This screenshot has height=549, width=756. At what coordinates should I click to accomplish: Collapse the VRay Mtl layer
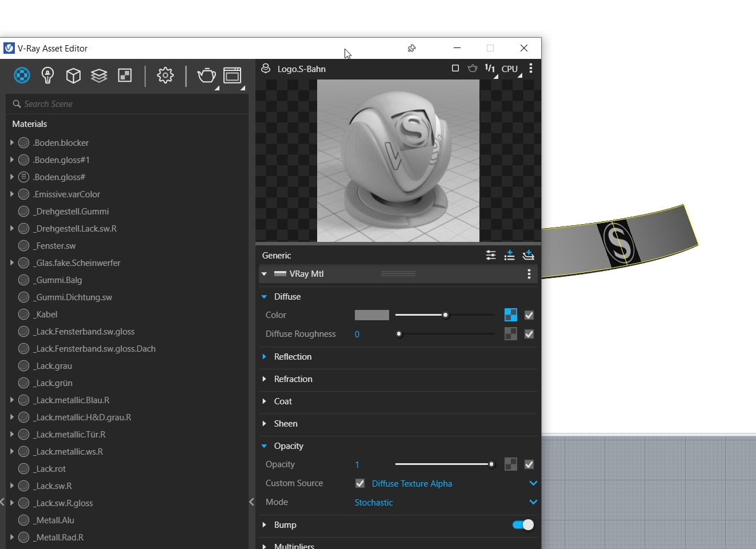(x=264, y=274)
